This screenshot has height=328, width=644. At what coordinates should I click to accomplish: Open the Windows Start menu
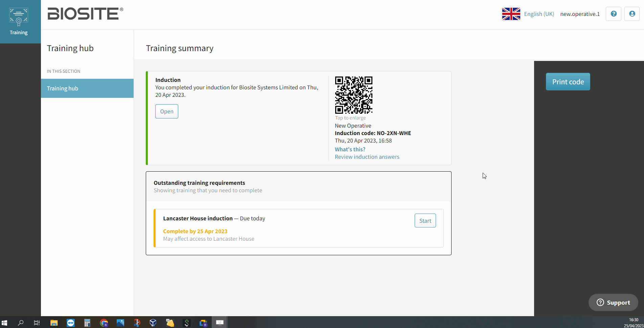point(4,323)
